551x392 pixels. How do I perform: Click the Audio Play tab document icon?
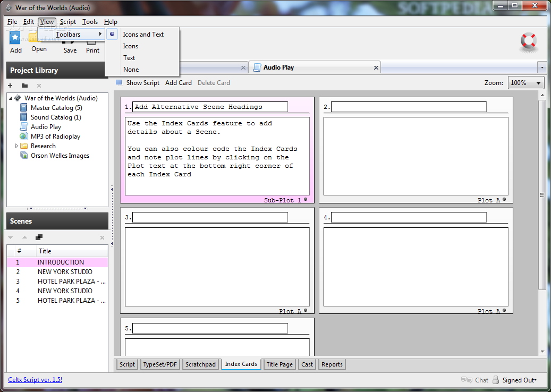coord(257,67)
